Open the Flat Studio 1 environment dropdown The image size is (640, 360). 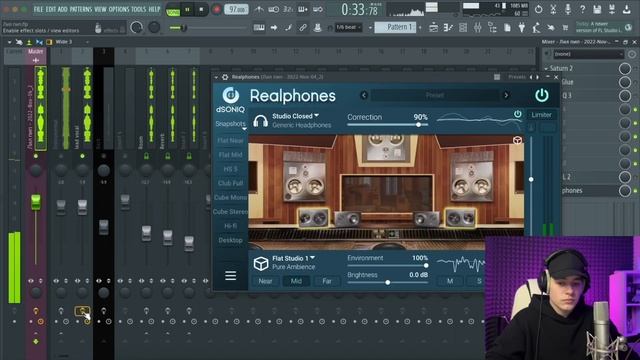point(293,258)
